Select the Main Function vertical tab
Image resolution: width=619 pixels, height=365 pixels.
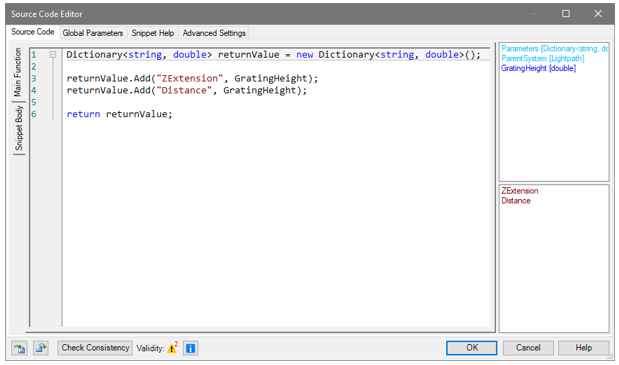18,72
